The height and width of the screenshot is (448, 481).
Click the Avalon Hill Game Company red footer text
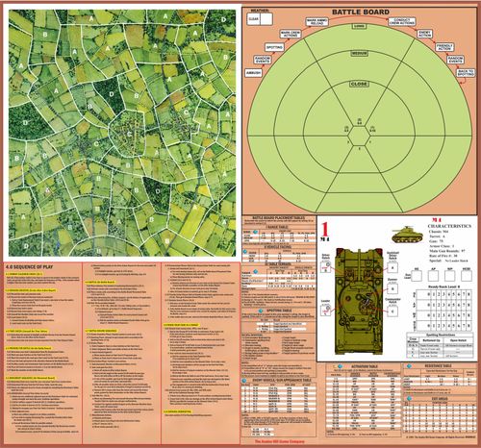(279, 441)
